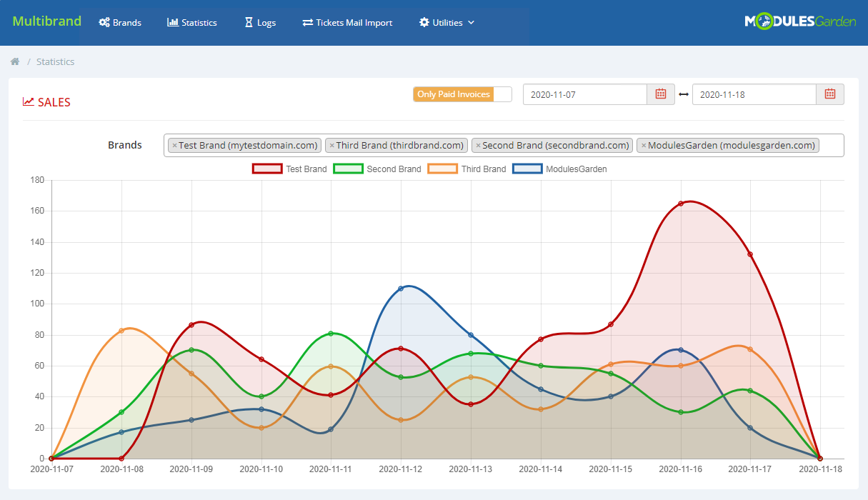Click the Logs hourglass icon
Viewport: 868px width, 500px height.
[x=248, y=22]
